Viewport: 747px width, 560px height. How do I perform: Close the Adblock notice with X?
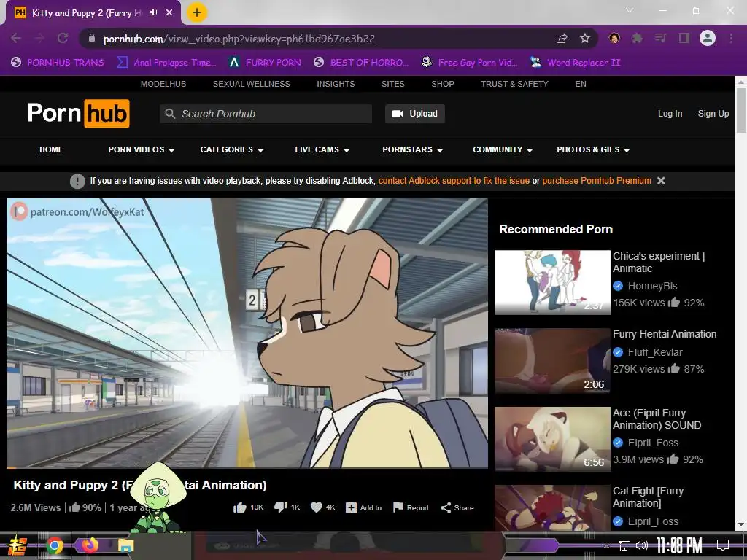click(x=661, y=181)
